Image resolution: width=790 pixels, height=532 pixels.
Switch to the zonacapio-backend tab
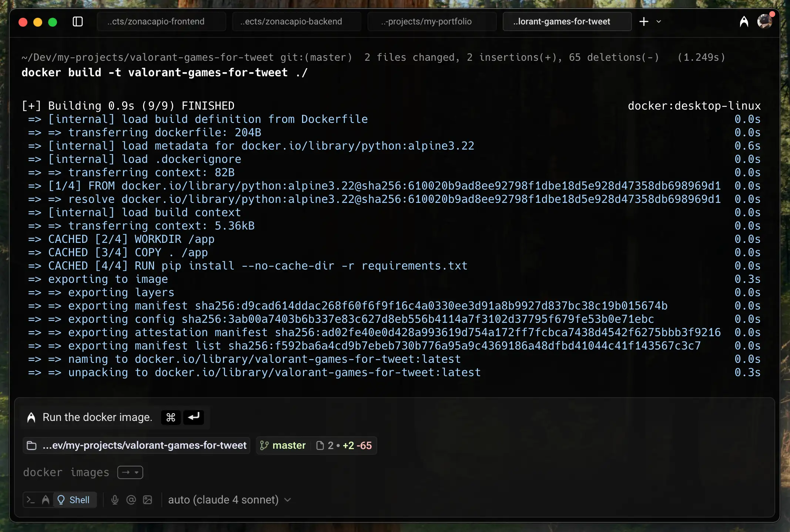[x=297, y=21]
